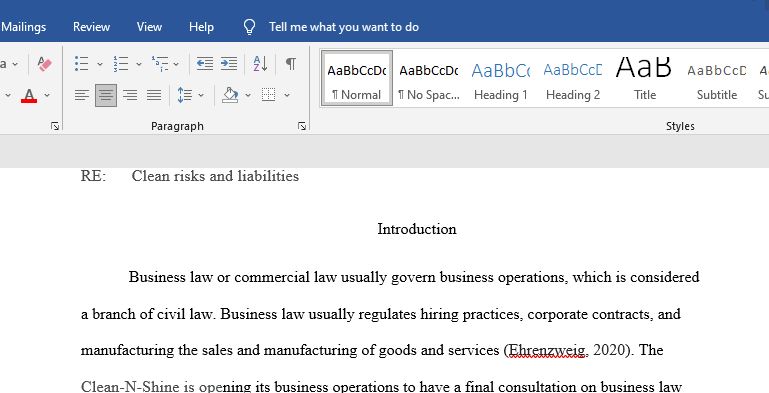The height and width of the screenshot is (393, 769).
Task: Open Font settings dialog launcher
Action: point(55,127)
